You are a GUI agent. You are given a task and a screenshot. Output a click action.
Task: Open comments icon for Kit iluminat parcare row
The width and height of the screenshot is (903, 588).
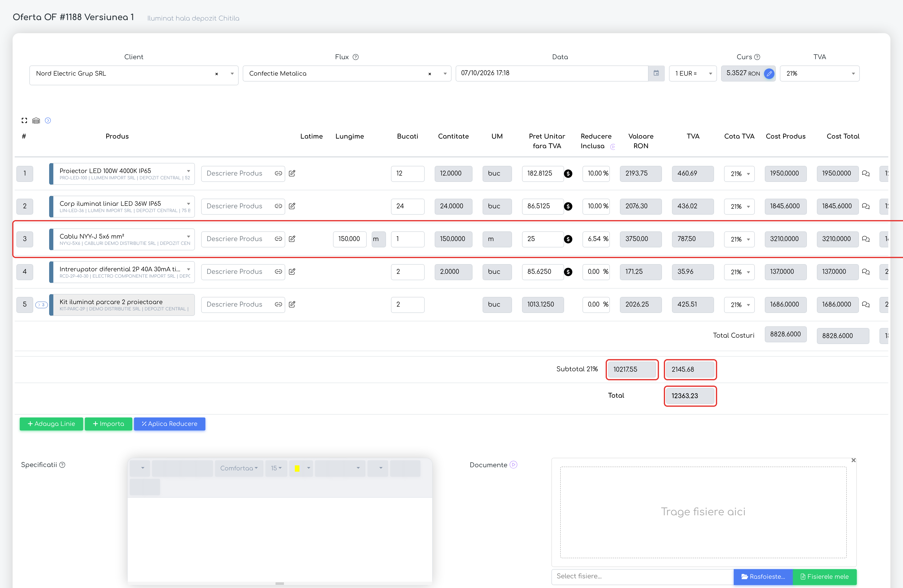click(x=865, y=304)
